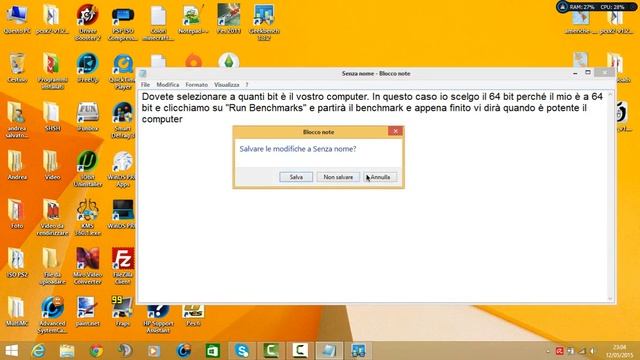Open the File menu in Blocco note
Screen dimensions: 640x360
[145, 84]
